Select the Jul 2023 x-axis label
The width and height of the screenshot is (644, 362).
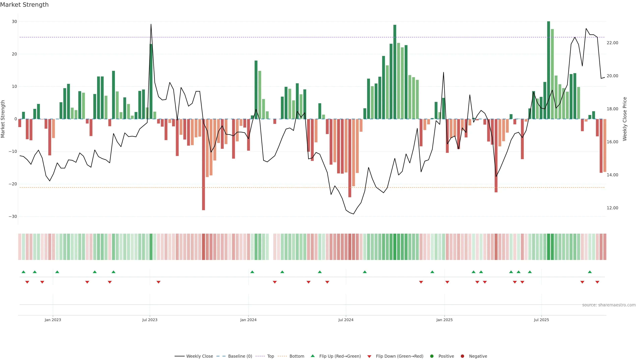[x=150, y=320]
